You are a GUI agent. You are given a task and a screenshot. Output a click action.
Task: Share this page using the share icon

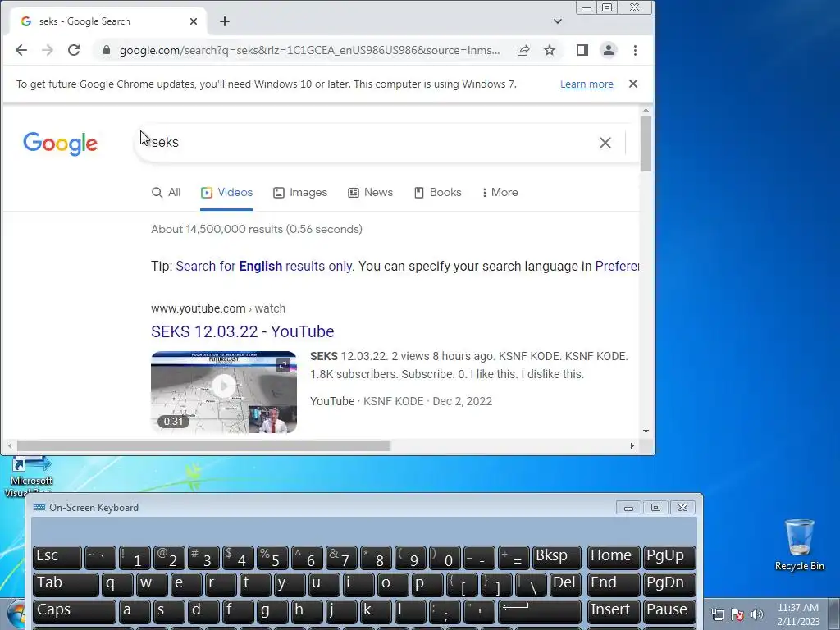523,50
